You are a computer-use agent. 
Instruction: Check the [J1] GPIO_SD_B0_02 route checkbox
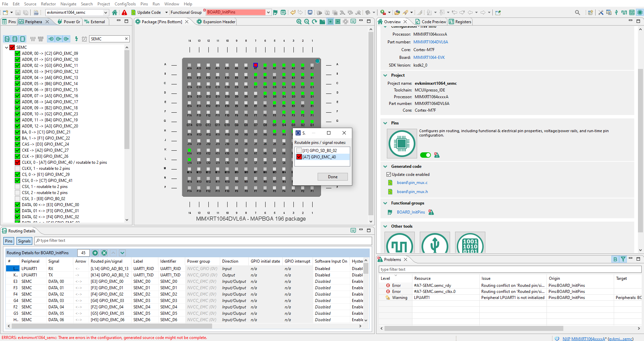click(x=299, y=151)
